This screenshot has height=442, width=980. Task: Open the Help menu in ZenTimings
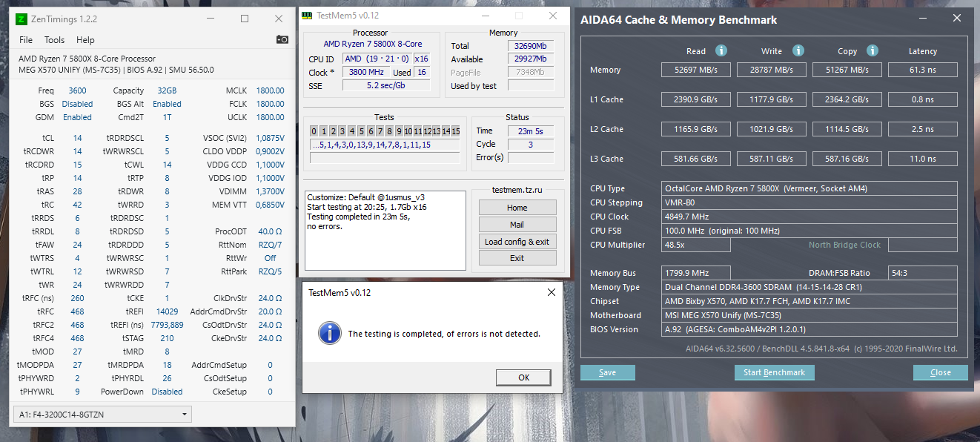click(85, 40)
